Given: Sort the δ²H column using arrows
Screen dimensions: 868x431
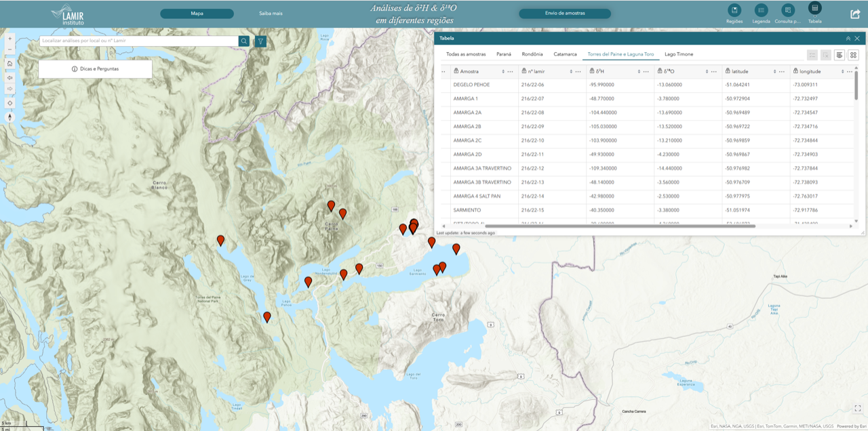Looking at the screenshot, I should click(x=639, y=71).
